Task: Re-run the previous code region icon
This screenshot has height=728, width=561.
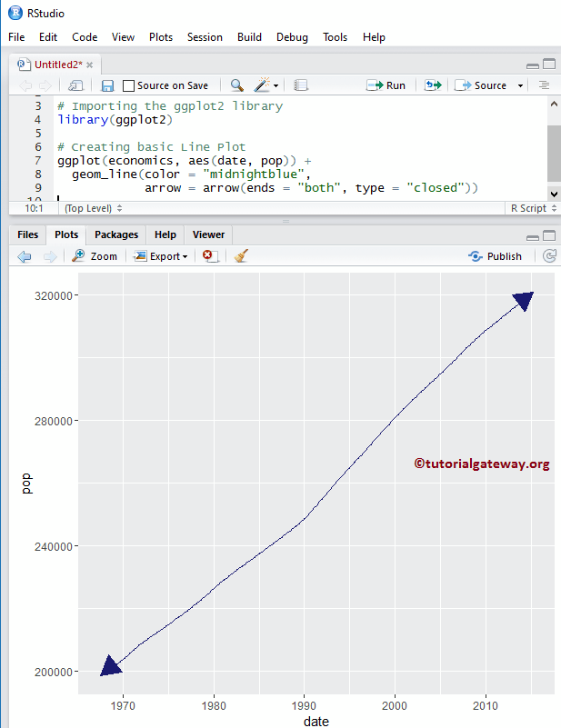Action: point(433,85)
